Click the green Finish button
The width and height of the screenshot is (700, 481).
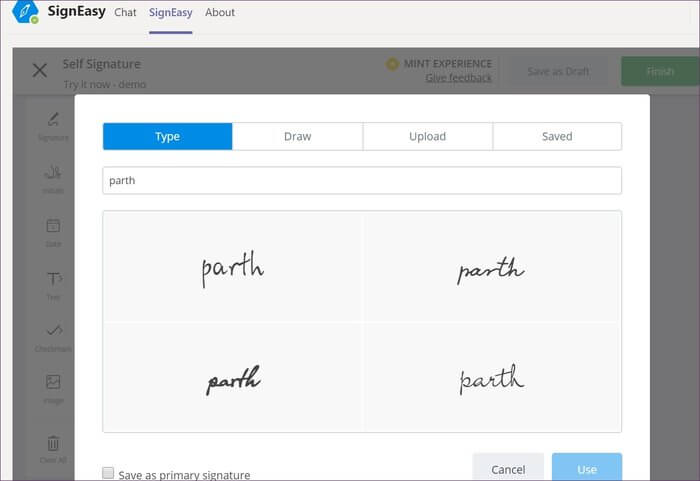click(x=660, y=71)
